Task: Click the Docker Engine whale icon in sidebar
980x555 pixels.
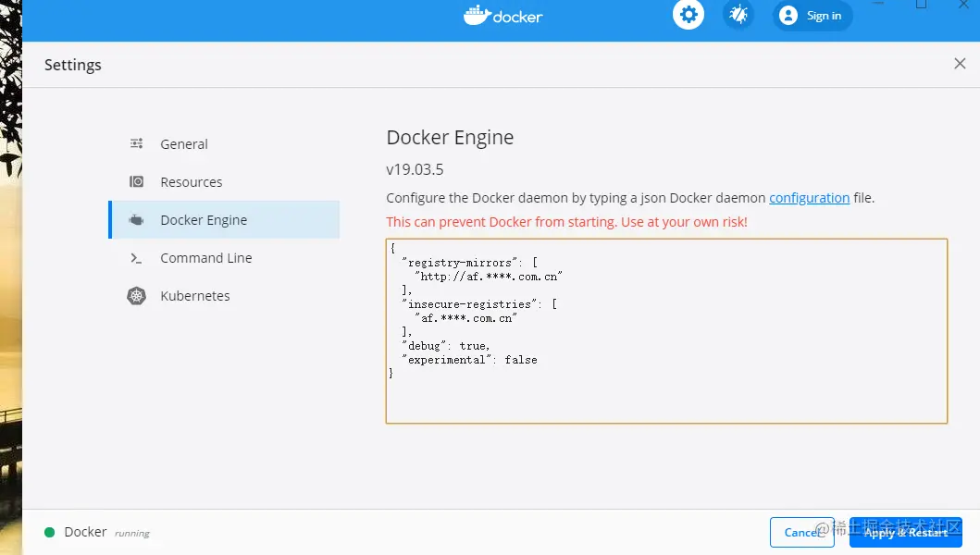Action: tap(136, 220)
